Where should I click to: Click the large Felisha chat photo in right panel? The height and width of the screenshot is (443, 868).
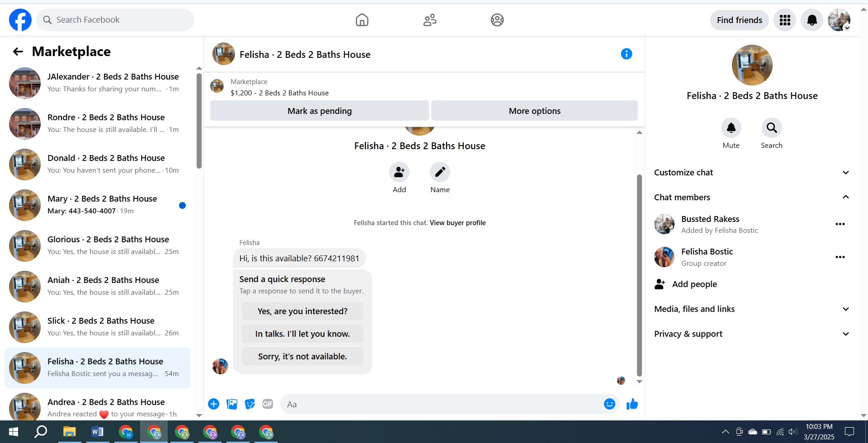(752, 65)
